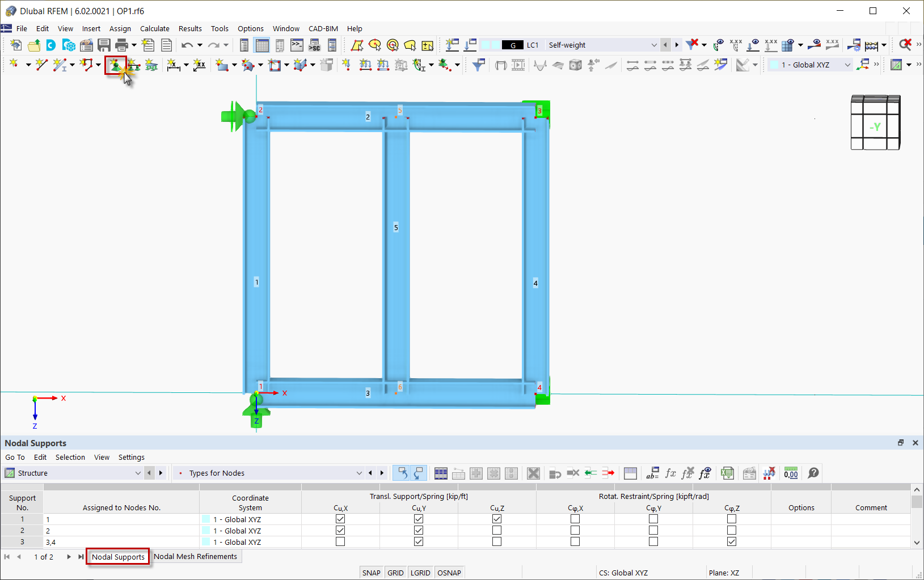This screenshot has height=580, width=924.
Task: Open the Calculate menu
Action: pos(154,28)
